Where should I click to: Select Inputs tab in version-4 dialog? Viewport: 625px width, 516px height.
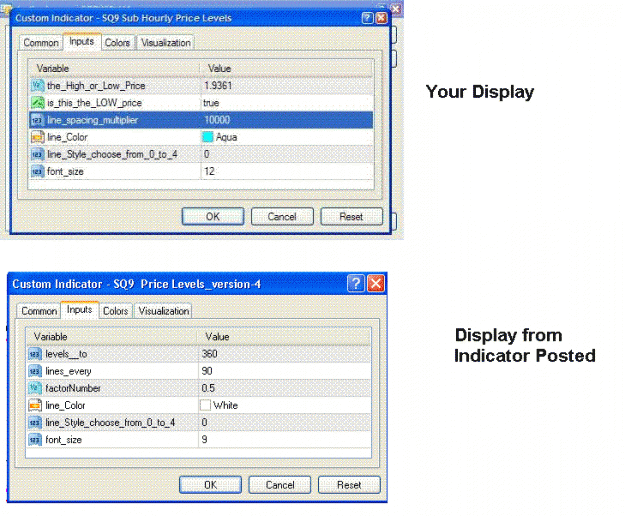click(79, 310)
